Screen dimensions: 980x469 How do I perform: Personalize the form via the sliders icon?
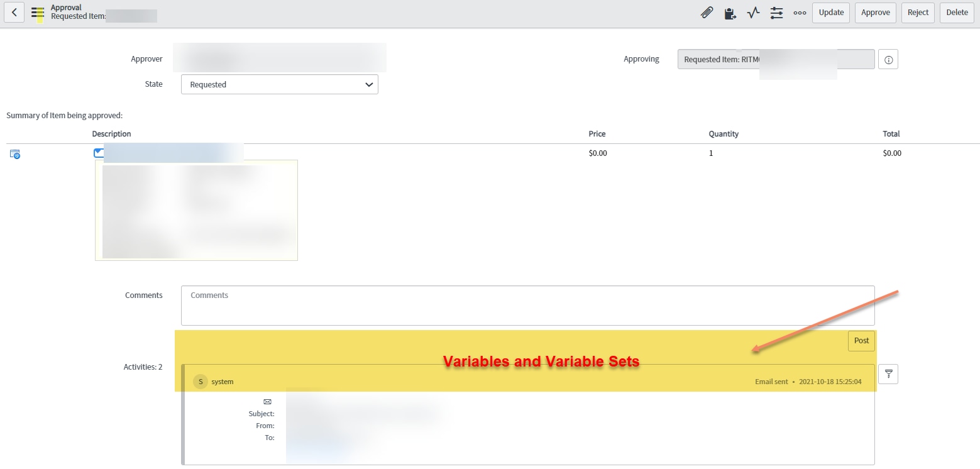coord(776,12)
